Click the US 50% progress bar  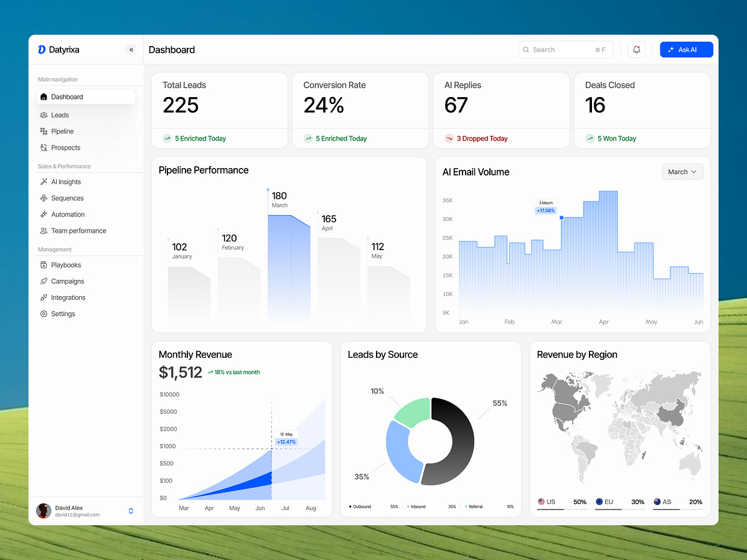point(561,509)
